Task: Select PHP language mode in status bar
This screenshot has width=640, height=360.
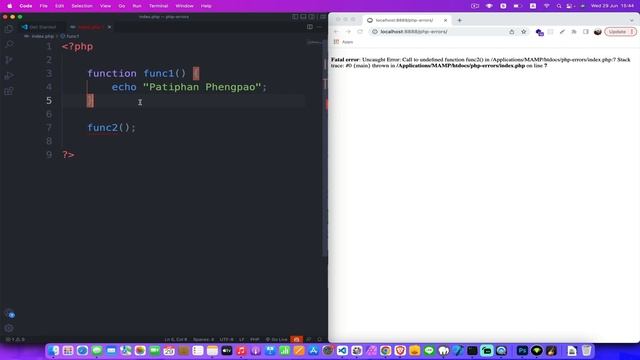Action: pyautogui.click(x=255, y=339)
